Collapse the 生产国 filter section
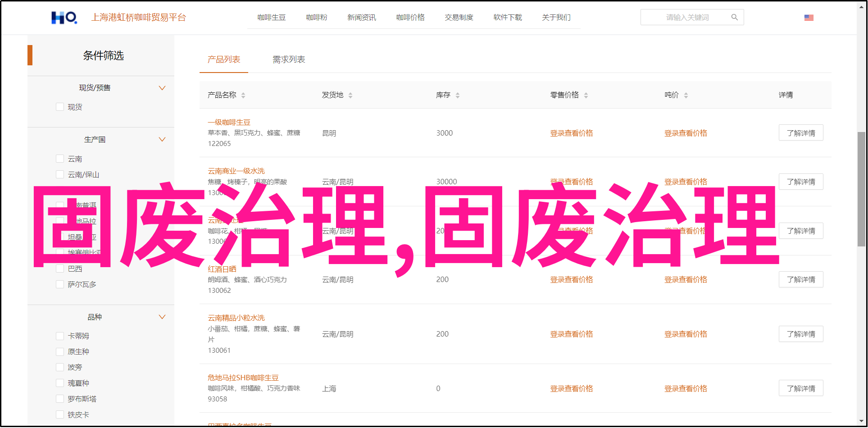Viewport: 868px width, 428px height. point(162,140)
